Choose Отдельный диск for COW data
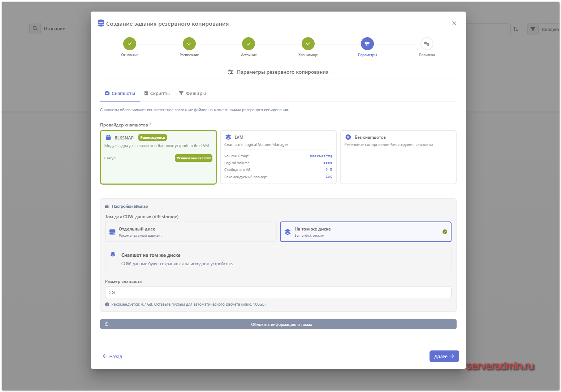561x392 pixels. pyautogui.click(x=191, y=232)
